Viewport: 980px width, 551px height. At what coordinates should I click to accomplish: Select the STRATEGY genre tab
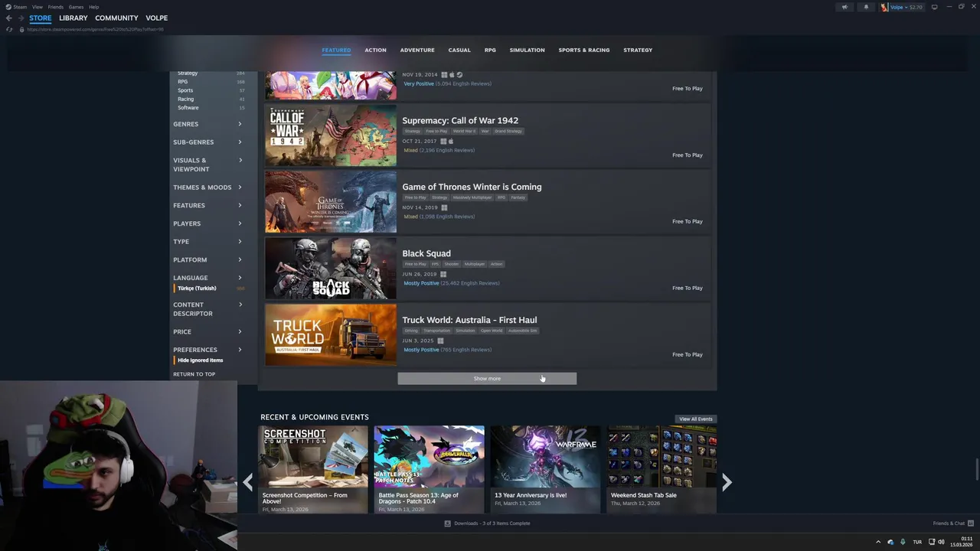[x=638, y=50]
